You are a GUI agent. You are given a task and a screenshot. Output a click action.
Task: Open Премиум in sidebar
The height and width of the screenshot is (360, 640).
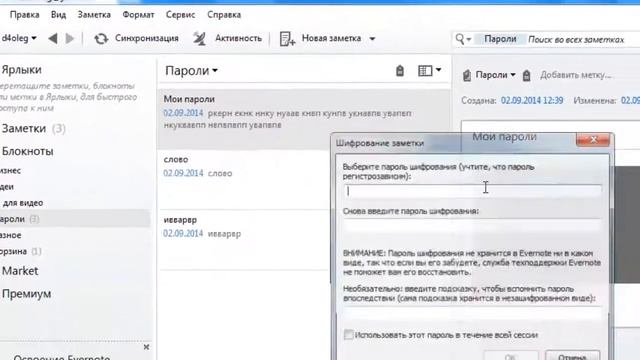[x=27, y=294]
